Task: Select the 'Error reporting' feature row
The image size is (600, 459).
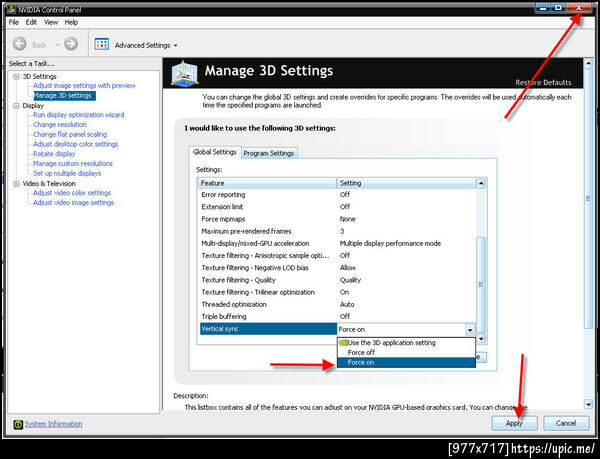Action: click(338, 195)
